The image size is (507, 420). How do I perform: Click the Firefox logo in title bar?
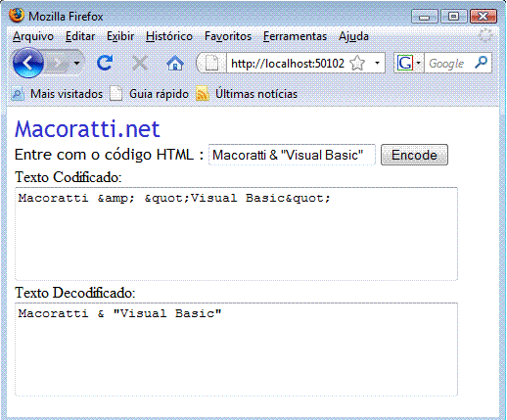(17, 16)
